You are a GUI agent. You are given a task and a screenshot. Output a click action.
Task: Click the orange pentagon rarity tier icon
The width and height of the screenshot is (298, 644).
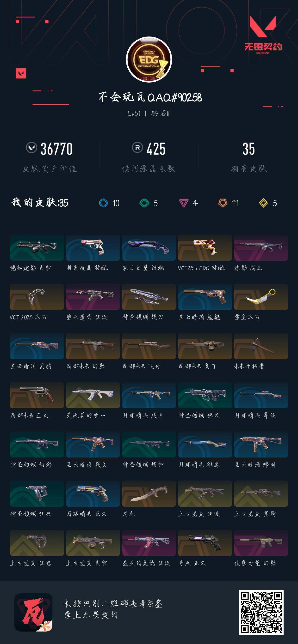[223, 203]
